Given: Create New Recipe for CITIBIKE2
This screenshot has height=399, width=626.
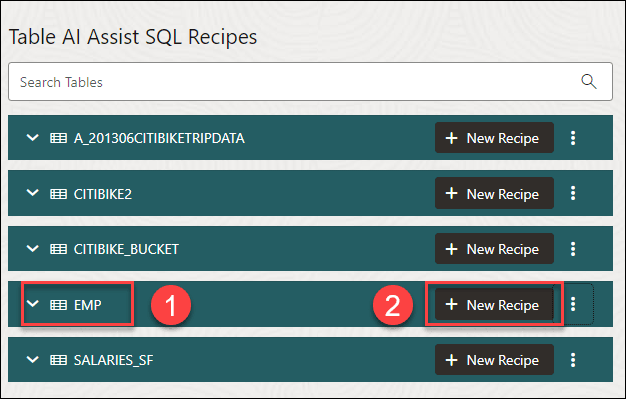Looking at the screenshot, I should pyautogui.click(x=494, y=193).
